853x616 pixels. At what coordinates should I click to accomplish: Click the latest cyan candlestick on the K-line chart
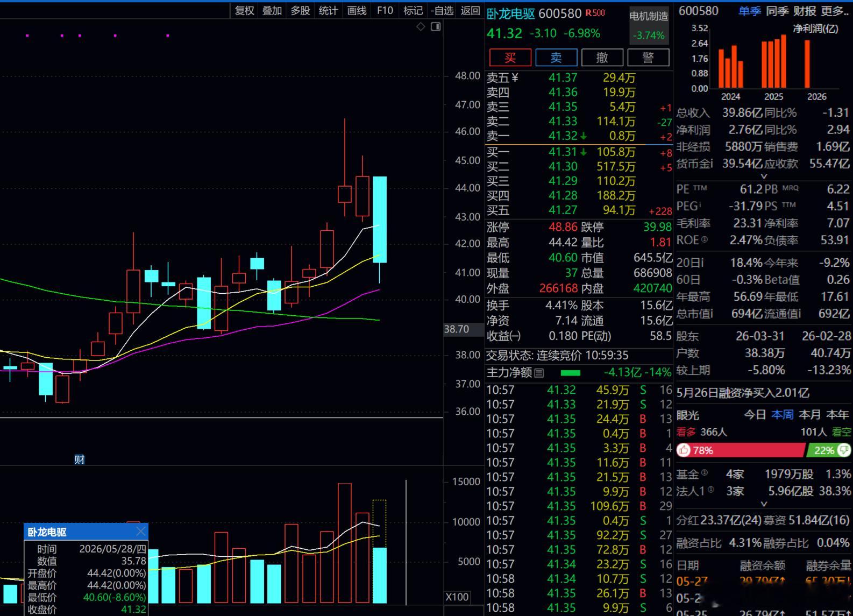pyautogui.click(x=380, y=220)
